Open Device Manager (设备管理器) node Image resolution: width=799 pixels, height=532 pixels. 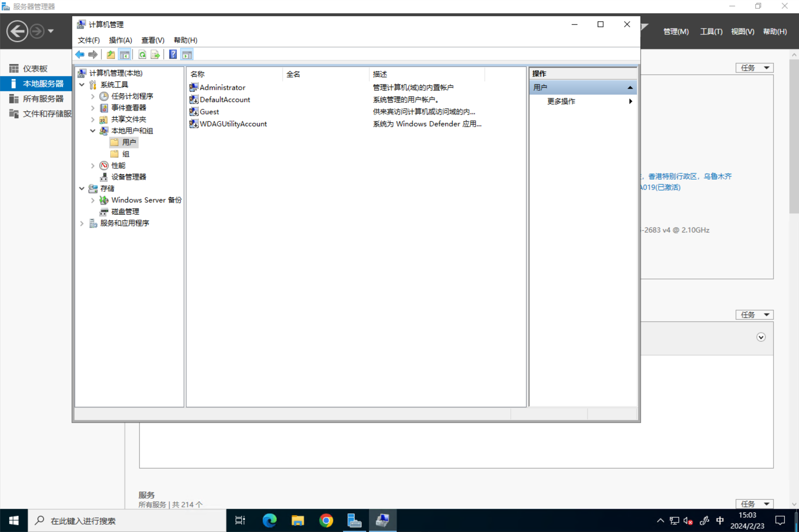(x=128, y=177)
